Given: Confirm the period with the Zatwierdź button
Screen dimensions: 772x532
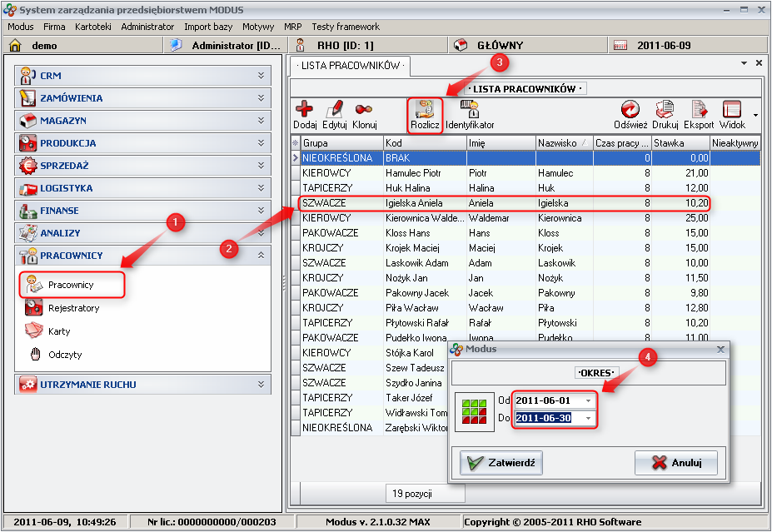Looking at the screenshot, I should [x=501, y=463].
